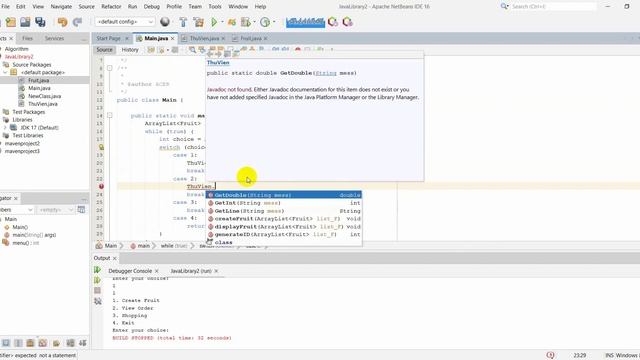640x360 pixels.
Task: Switch to the Fruit.java editor tab
Action: [250, 38]
